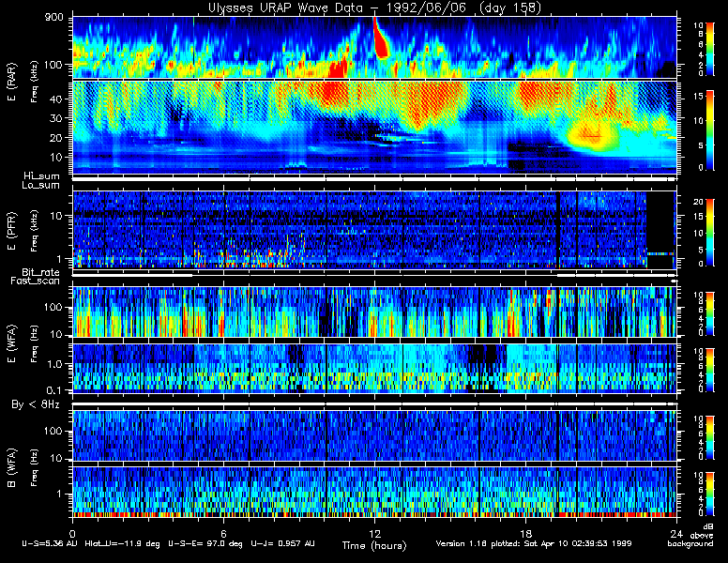728x563 pixels.
Task: Click the 'U-S=5.36 AU' footer text
Action: 50,543
